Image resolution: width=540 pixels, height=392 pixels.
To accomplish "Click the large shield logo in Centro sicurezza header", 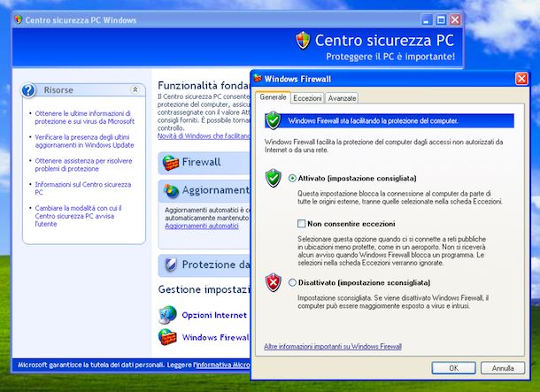I will tap(303, 41).
